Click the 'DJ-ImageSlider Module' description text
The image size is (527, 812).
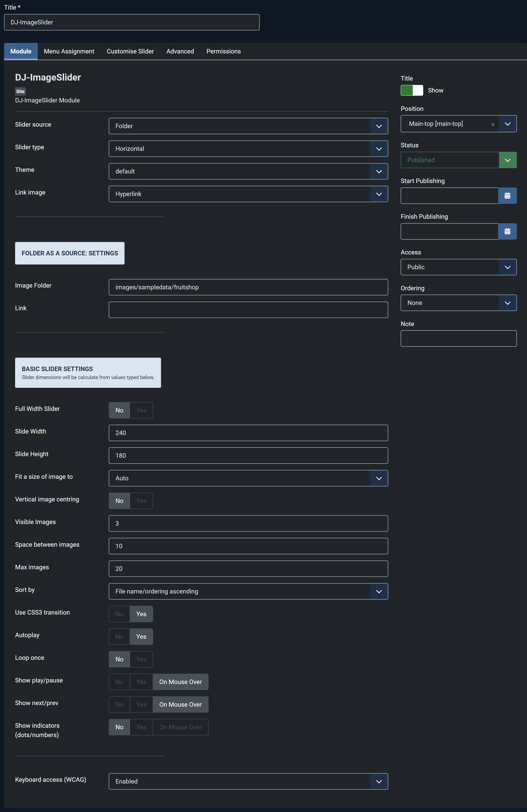click(x=47, y=100)
